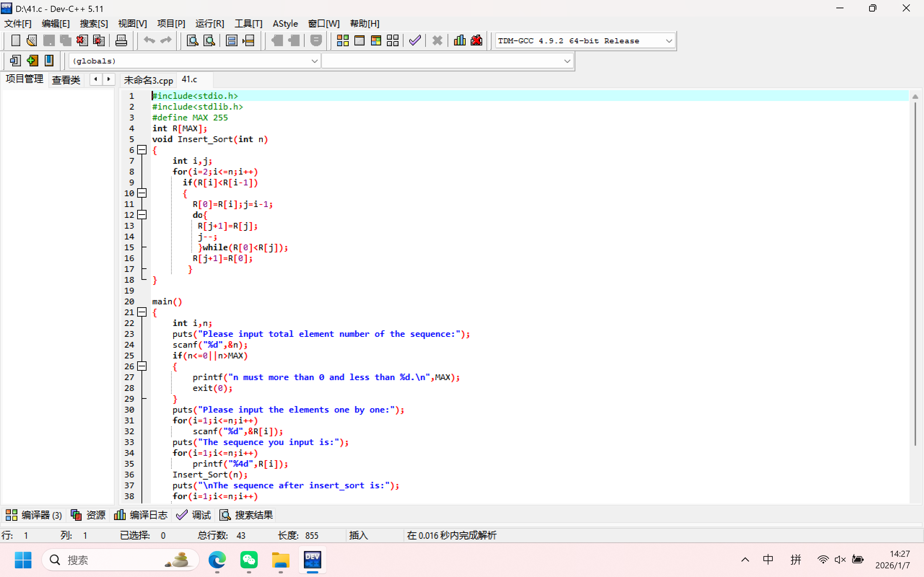The height and width of the screenshot is (577, 924).
Task: Click the Print toolbar icon
Action: pyautogui.click(x=121, y=40)
